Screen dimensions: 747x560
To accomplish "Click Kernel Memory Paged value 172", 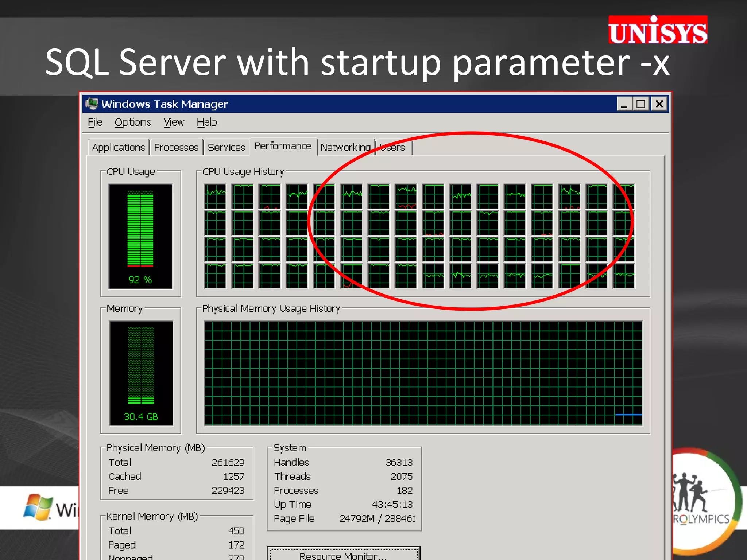I will tap(236, 545).
